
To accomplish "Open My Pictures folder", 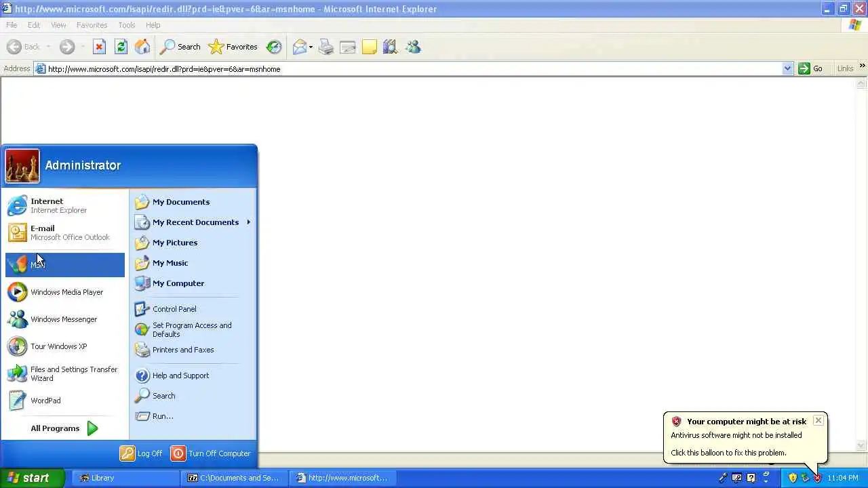I will coord(193,243).
